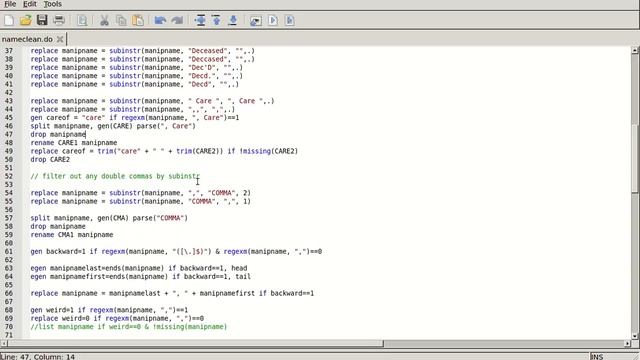The image size is (640, 360).
Task: Click the 'gen careof = "care"' line
Action: click(x=135, y=118)
